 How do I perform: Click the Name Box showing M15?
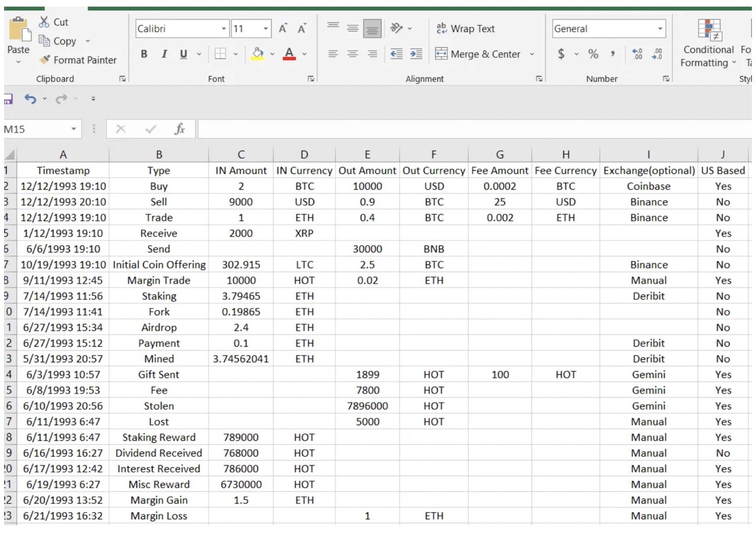35,129
